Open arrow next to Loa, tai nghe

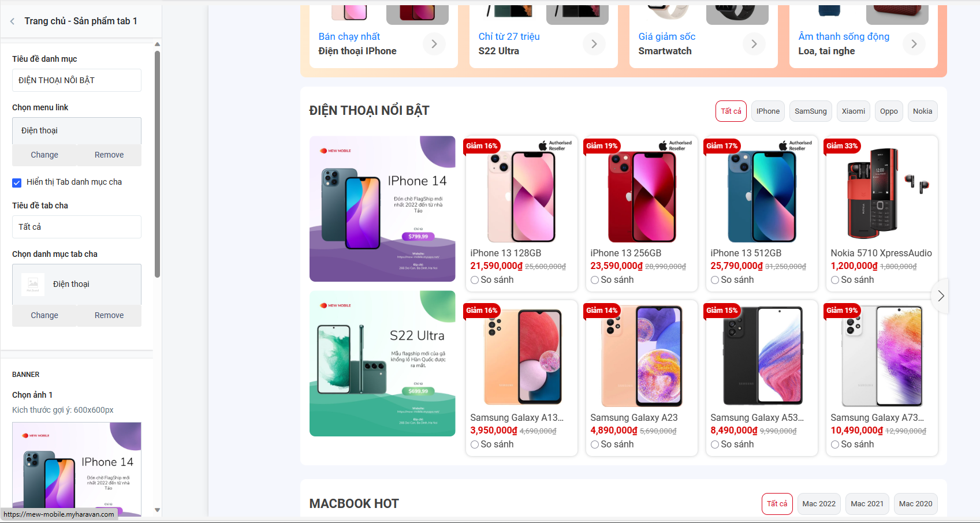(914, 44)
